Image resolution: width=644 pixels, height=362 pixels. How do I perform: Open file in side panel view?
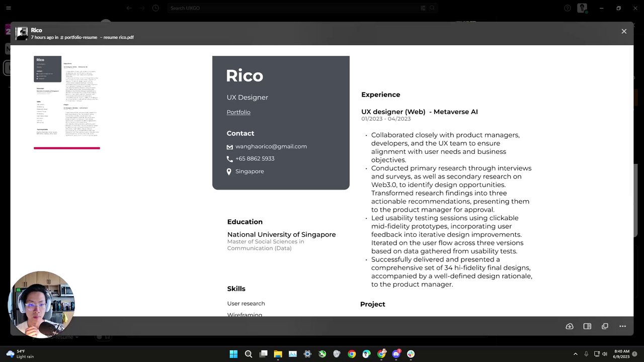[x=587, y=326]
